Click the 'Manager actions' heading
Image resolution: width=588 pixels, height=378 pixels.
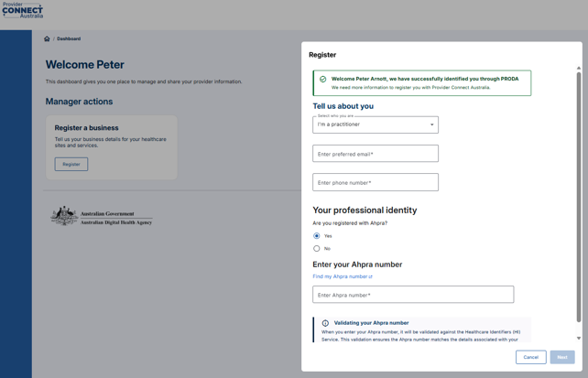click(79, 102)
